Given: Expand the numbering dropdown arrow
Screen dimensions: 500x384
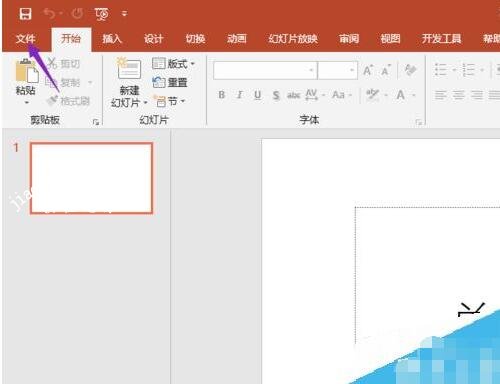Looking at the screenshot, I should [x=482, y=70].
